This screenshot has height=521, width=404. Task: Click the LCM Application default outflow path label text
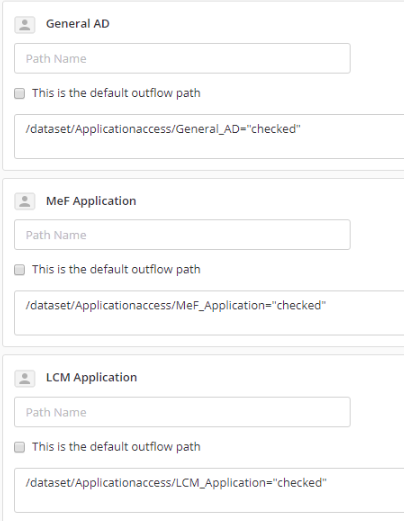click(116, 447)
